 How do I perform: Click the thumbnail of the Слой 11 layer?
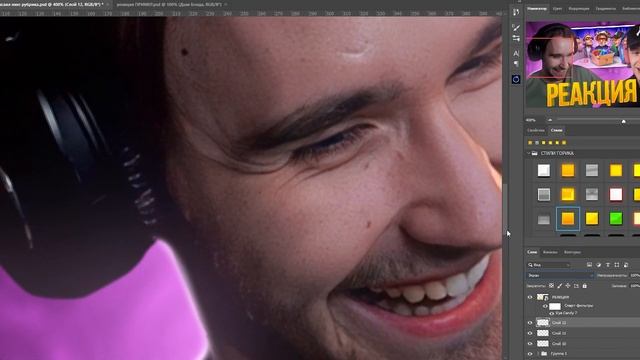[x=542, y=333]
